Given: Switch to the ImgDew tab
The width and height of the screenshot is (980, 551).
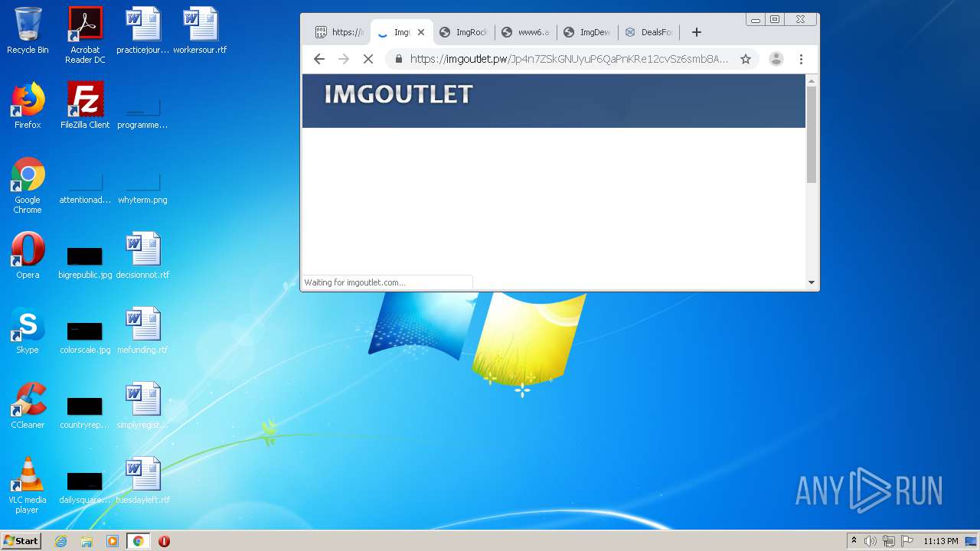Looking at the screenshot, I should pos(587,32).
